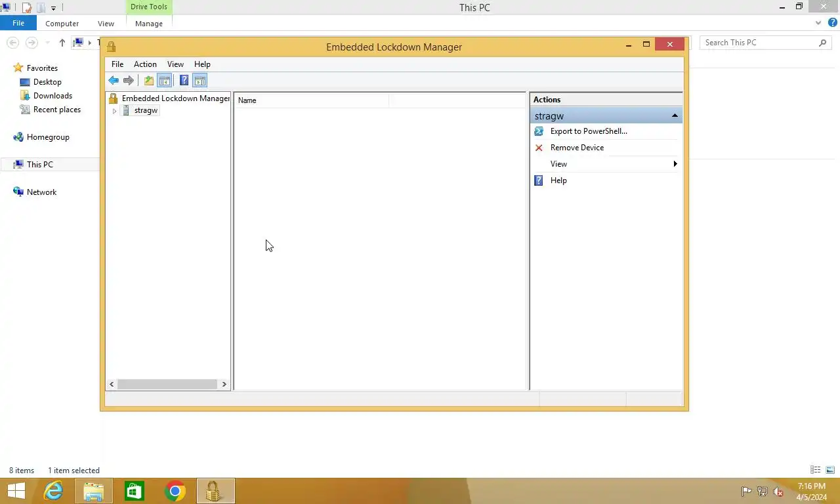Open File tab in This PC window

tap(18, 23)
